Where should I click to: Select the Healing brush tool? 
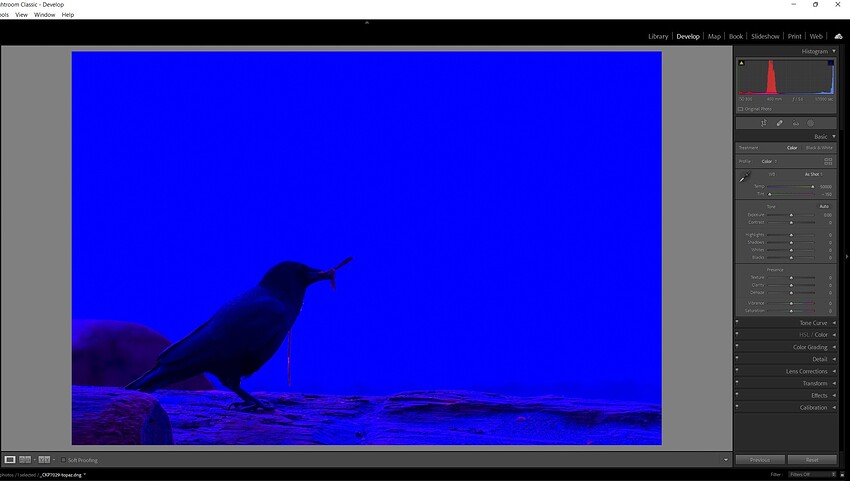pyautogui.click(x=780, y=124)
